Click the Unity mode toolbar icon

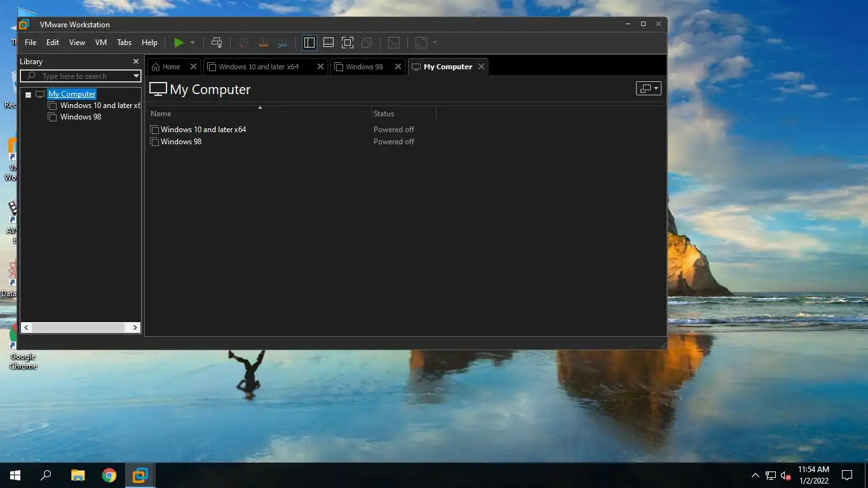click(367, 43)
